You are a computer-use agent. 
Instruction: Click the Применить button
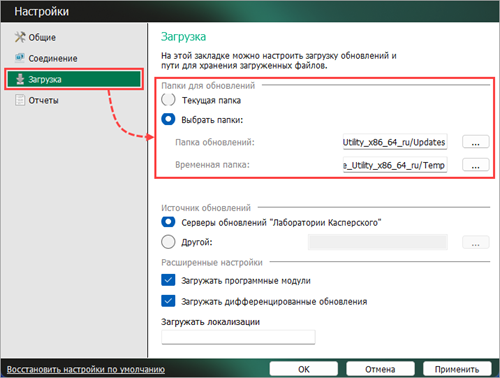pyautogui.click(x=457, y=369)
